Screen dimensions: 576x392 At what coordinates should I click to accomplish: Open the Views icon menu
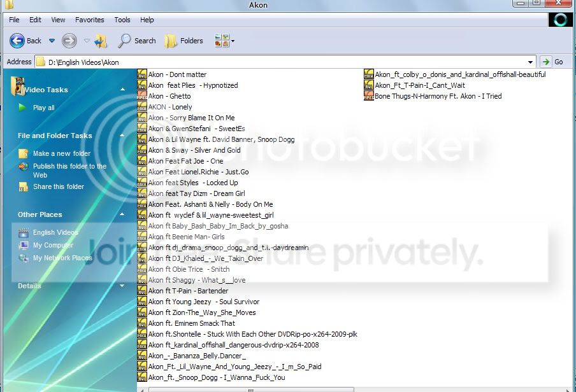pyautogui.click(x=224, y=41)
